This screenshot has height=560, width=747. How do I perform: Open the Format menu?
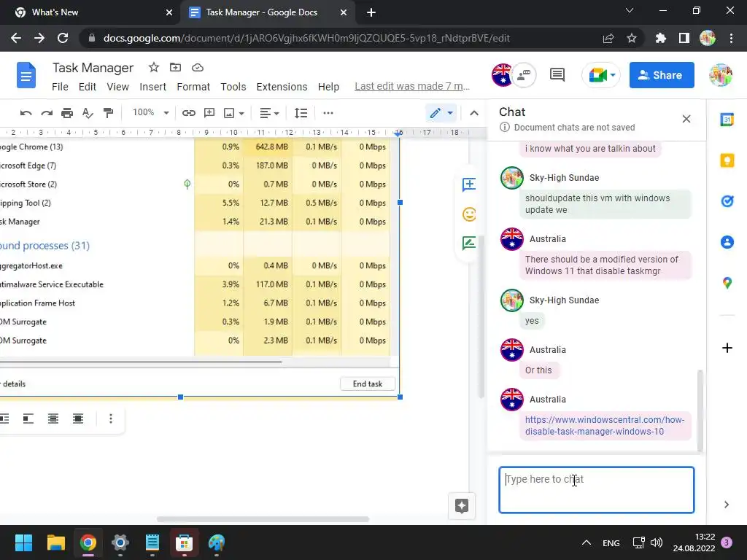click(x=193, y=87)
